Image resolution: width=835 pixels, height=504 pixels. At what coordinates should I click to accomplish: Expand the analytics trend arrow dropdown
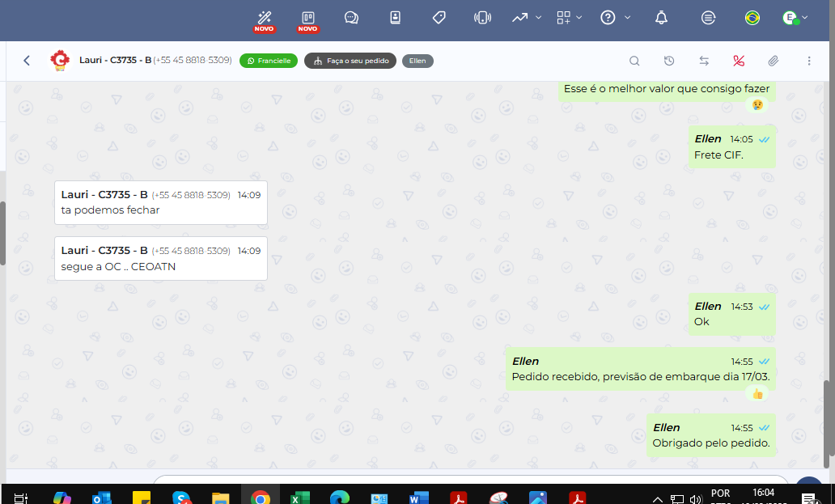click(x=527, y=17)
